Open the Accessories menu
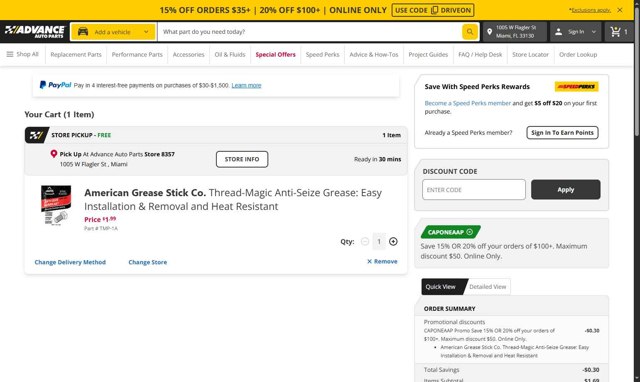 pos(189,54)
